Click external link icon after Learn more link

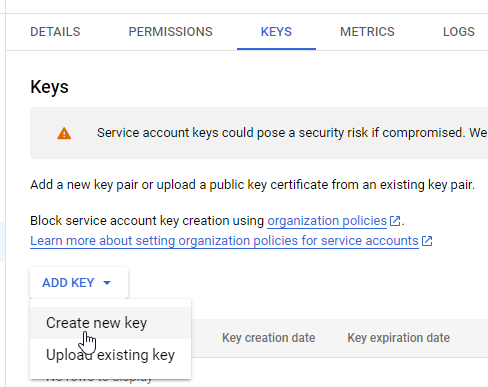tap(427, 241)
